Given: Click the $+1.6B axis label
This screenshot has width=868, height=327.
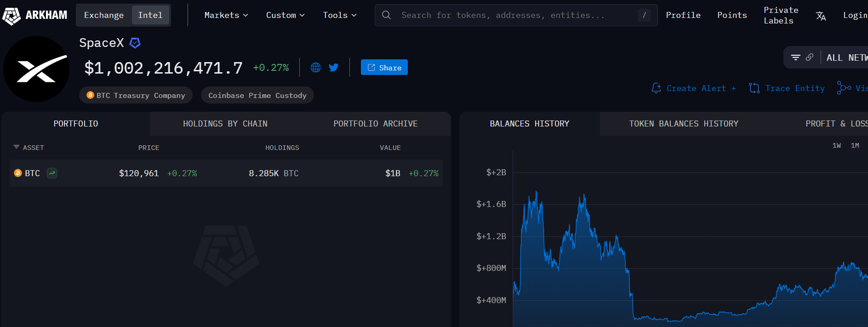Looking at the screenshot, I should [x=491, y=204].
